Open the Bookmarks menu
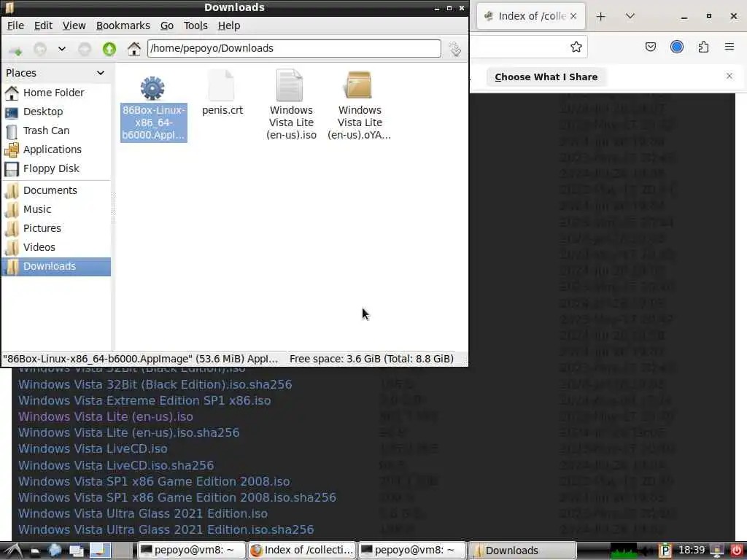The height and width of the screenshot is (560, 747). pos(123,26)
